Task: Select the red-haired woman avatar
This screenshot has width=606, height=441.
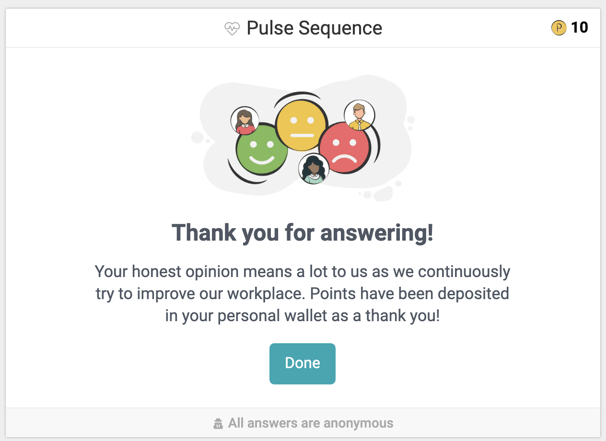Action: [x=244, y=121]
